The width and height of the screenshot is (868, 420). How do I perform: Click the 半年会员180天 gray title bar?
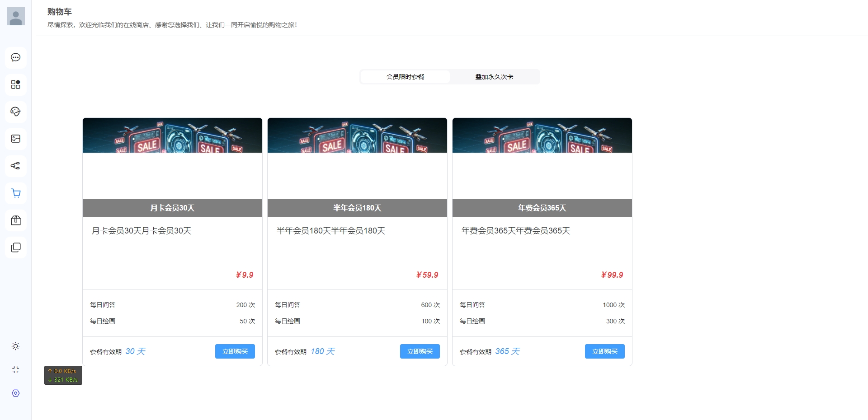point(357,208)
